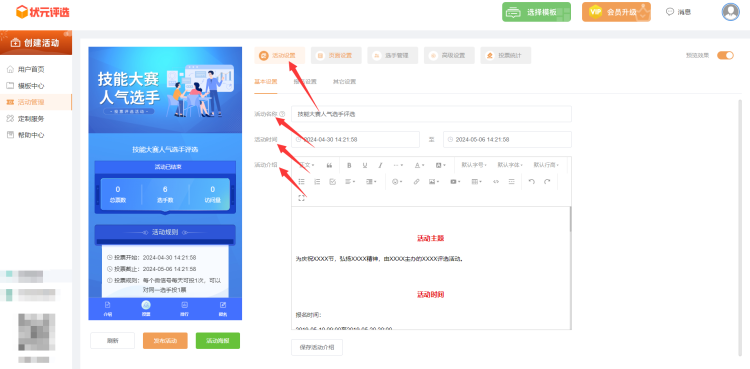Insert a to-do checklist

[x=333, y=181]
